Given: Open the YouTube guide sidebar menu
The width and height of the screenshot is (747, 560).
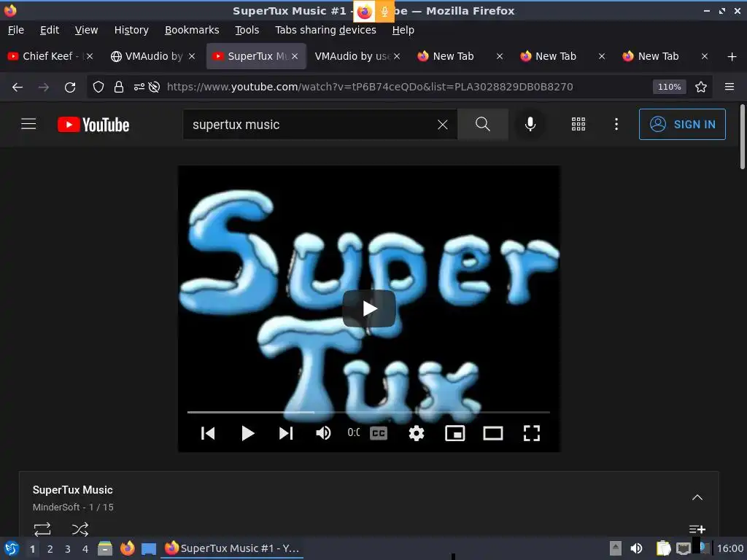Looking at the screenshot, I should [x=28, y=124].
